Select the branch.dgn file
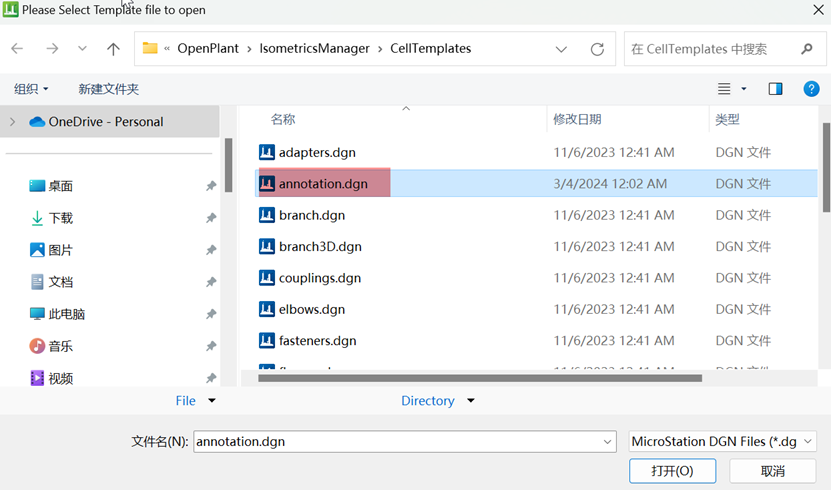This screenshot has width=831, height=490. click(537, 215)
